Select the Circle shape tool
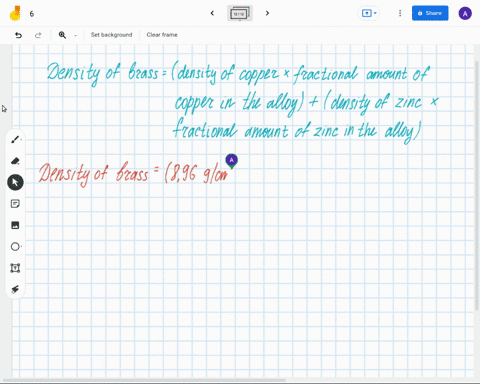Viewport: 480px width, 384px height. tap(15, 247)
